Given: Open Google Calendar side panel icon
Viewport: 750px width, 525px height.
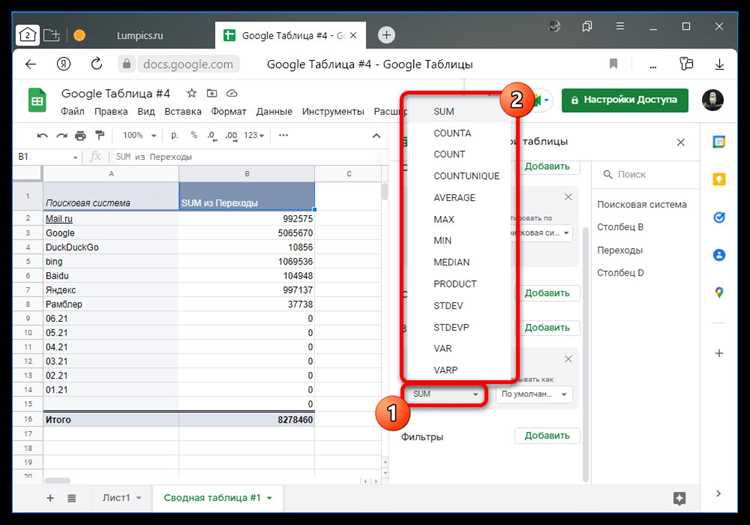Looking at the screenshot, I should 719,142.
